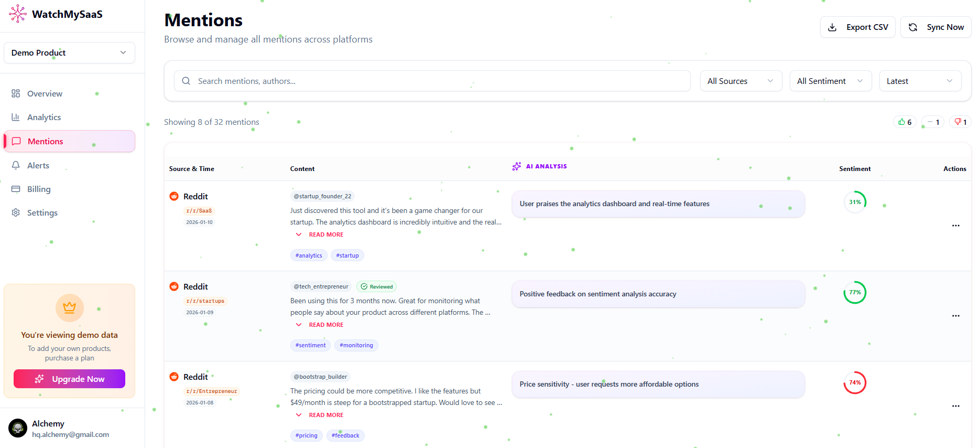Click the Reviewed status badge
Viewport: 980px width, 448px height.
coord(377,286)
